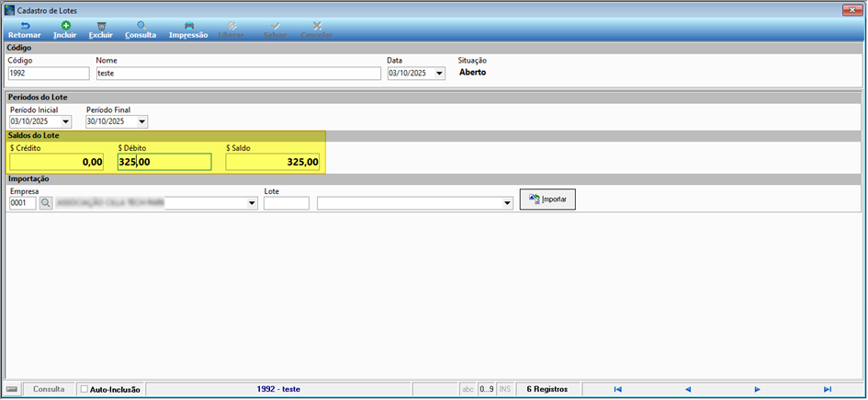Open the Data date dropdown
868x400 pixels.
coord(440,74)
